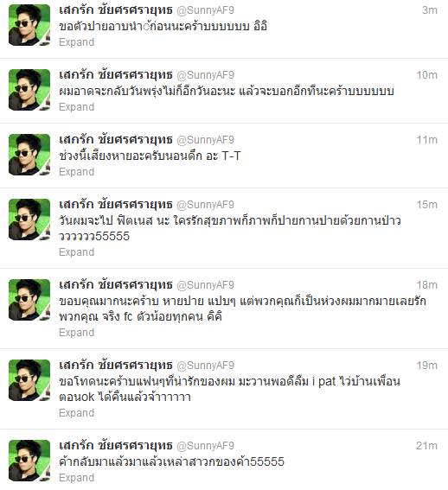
Task: Expand the tweet posted 21m ago
Action: click(x=77, y=478)
